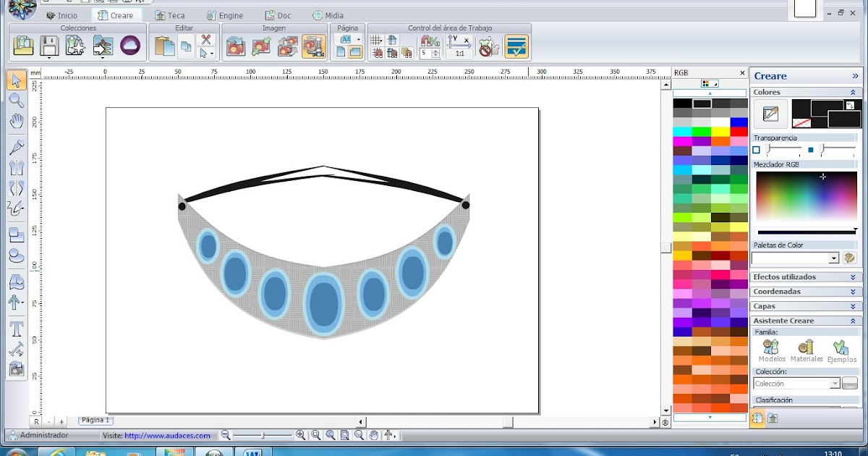
Task: Open the www.audaces.com link
Action: tap(167, 436)
